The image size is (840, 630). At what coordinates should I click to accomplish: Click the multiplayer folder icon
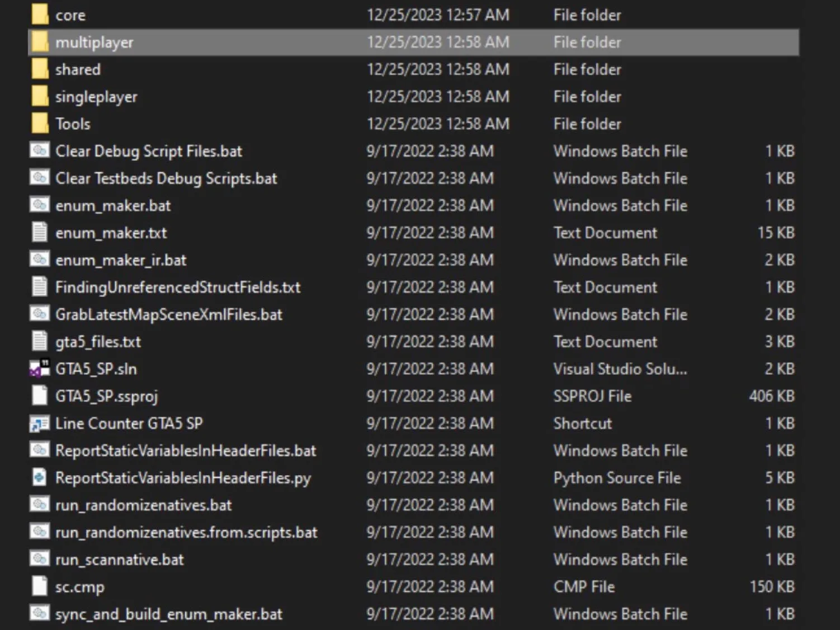point(40,42)
